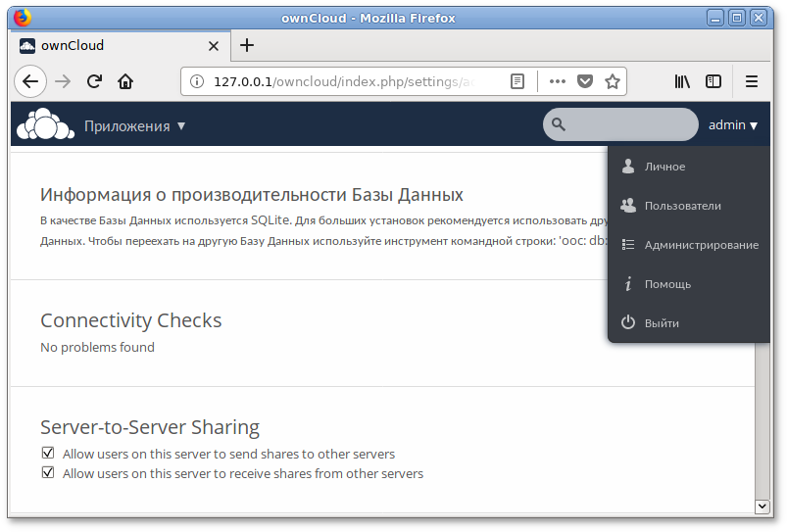Go to Firefox home page
Viewport: 787px width, 532px height.
point(125,81)
